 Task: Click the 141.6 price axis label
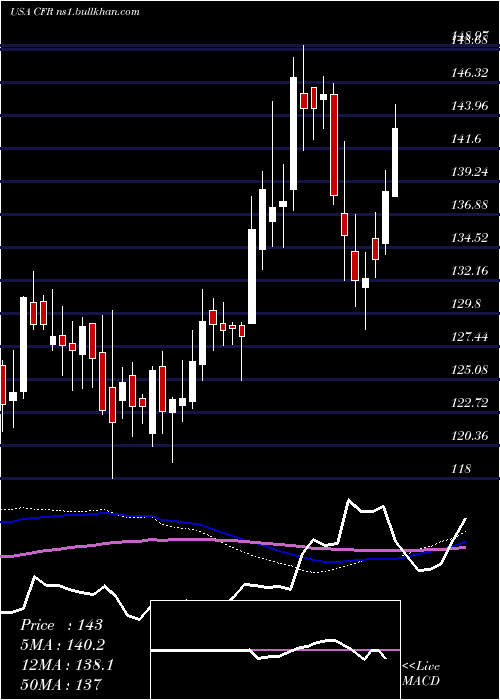coord(466,139)
